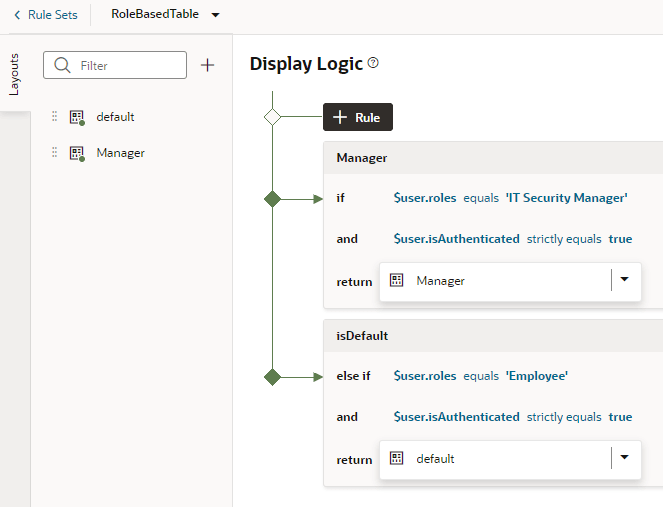Click the Manager layout icon in list
Screen dimensions: 663x507
[x=77, y=153]
